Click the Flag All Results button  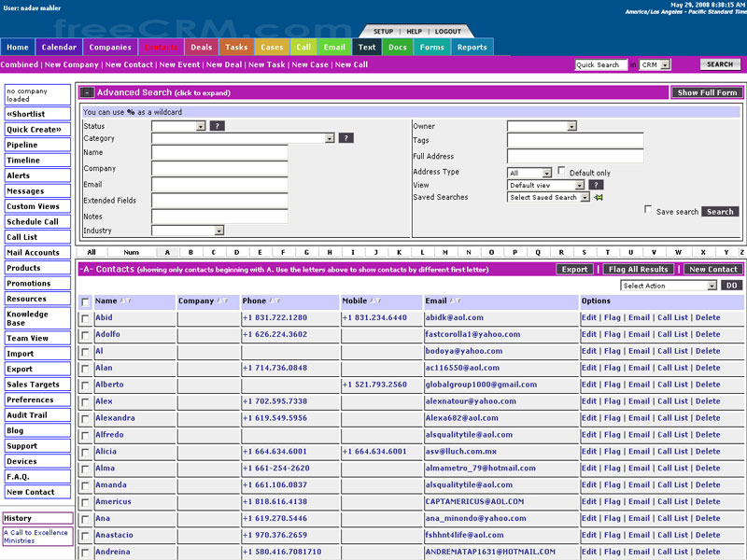point(639,269)
